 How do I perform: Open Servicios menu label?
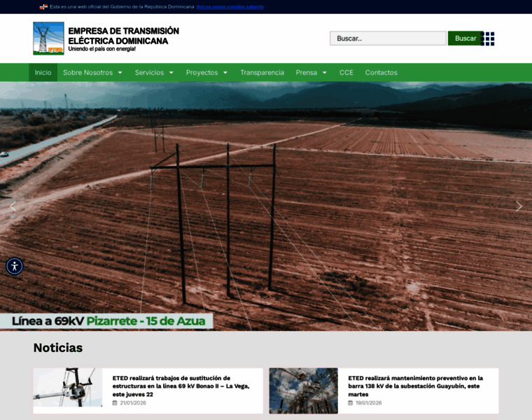[149, 73]
